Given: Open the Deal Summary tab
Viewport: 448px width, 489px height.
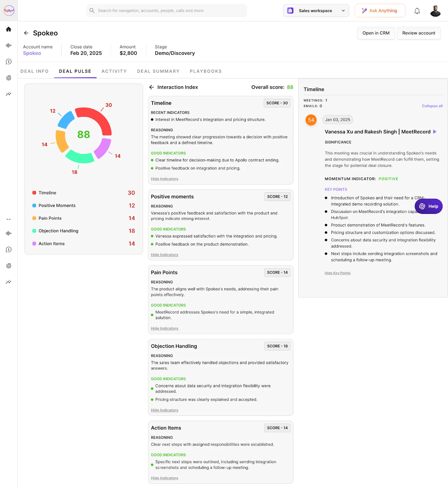Looking at the screenshot, I should [x=158, y=71].
